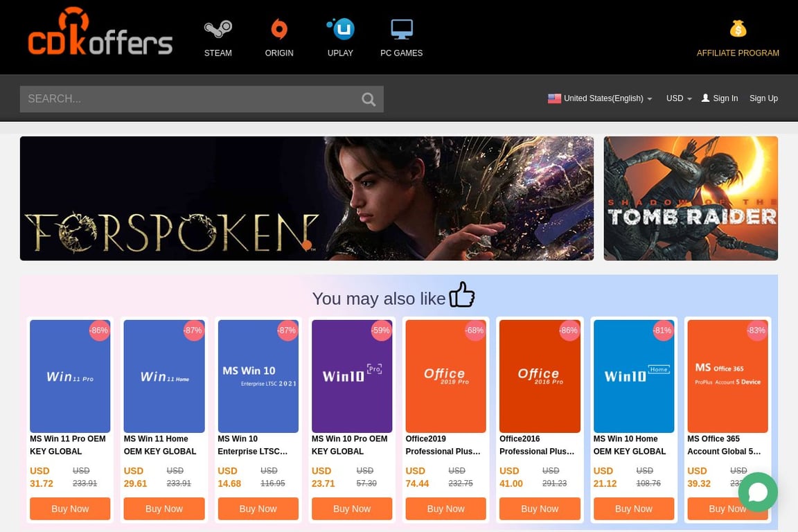The image size is (798, 532).
Task: Open the Win10 Pro purple product image
Action: [352, 376]
